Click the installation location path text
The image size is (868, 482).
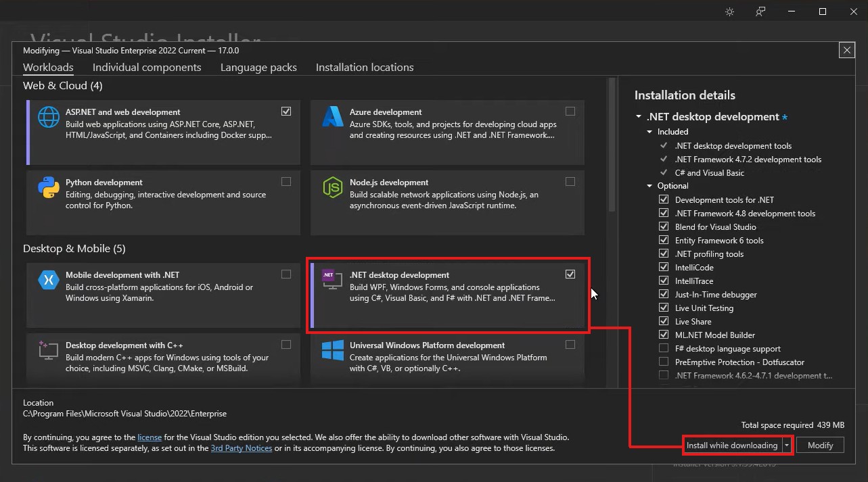[x=124, y=414]
